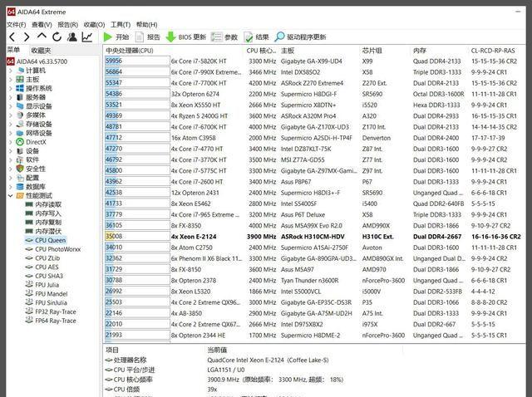Select the 内存写入 benchmark

pos(43,213)
